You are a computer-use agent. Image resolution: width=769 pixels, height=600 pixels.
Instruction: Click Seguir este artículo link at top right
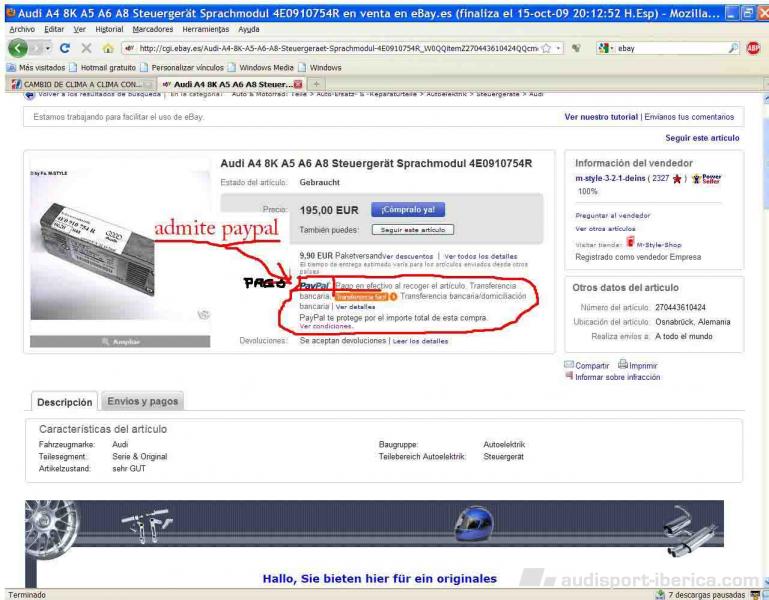(x=702, y=138)
